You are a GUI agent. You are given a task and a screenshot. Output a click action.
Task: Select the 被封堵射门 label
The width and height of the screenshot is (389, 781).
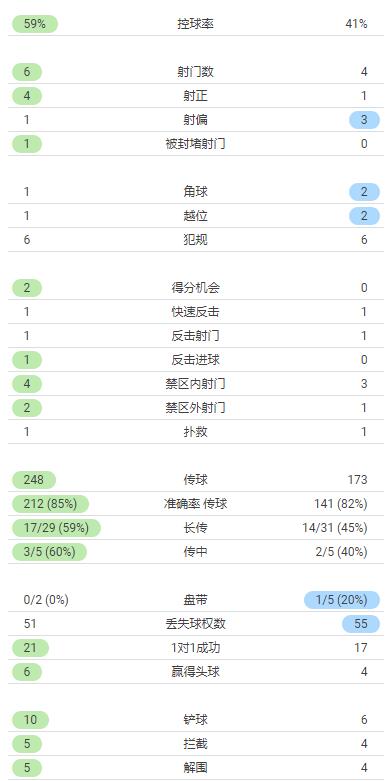[x=195, y=144]
